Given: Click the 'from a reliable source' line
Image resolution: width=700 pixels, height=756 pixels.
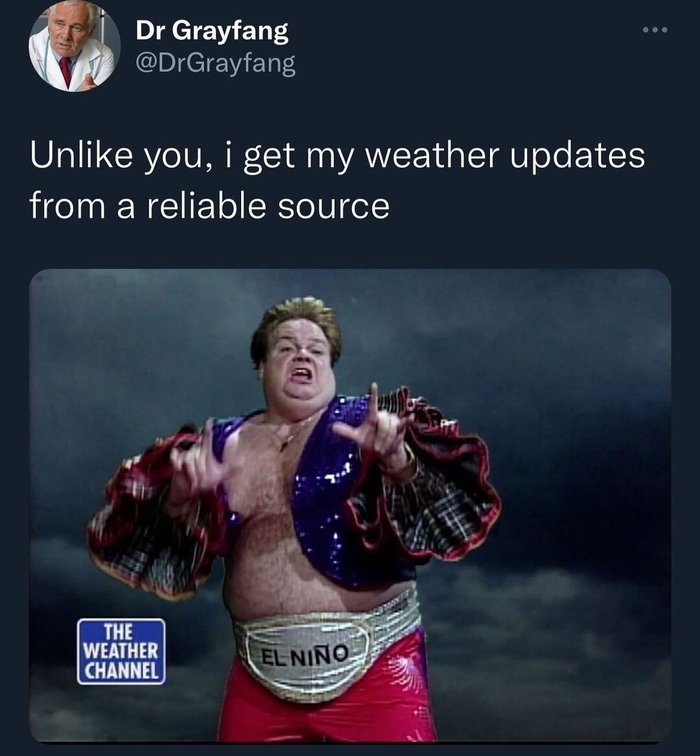Looking at the screenshot, I should coord(209,206).
